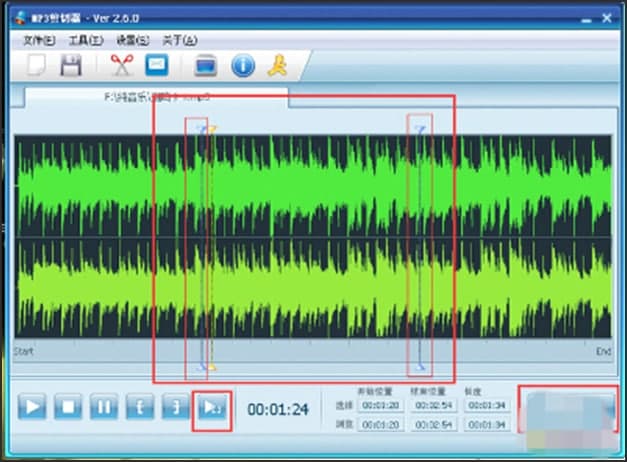The height and width of the screenshot is (462, 627).
Task: Click the blue envelope card toolbar icon
Action: coord(157,65)
